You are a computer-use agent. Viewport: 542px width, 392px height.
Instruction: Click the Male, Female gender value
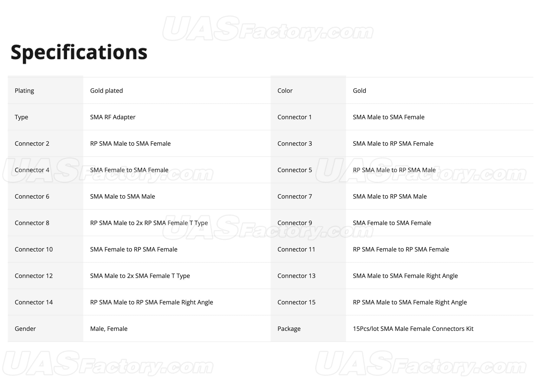(x=109, y=329)
